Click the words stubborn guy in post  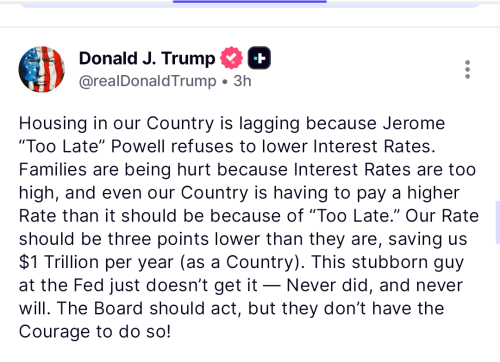(x=408, y=262)
